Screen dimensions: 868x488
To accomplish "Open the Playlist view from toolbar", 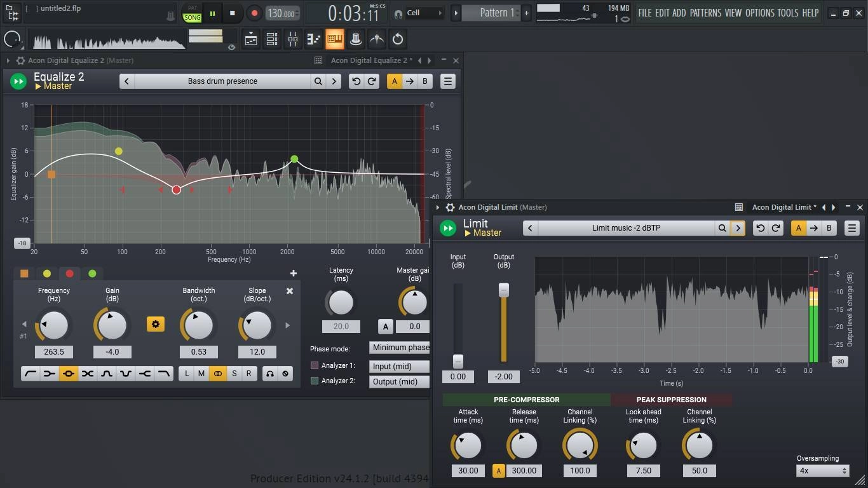I will 251,39.
